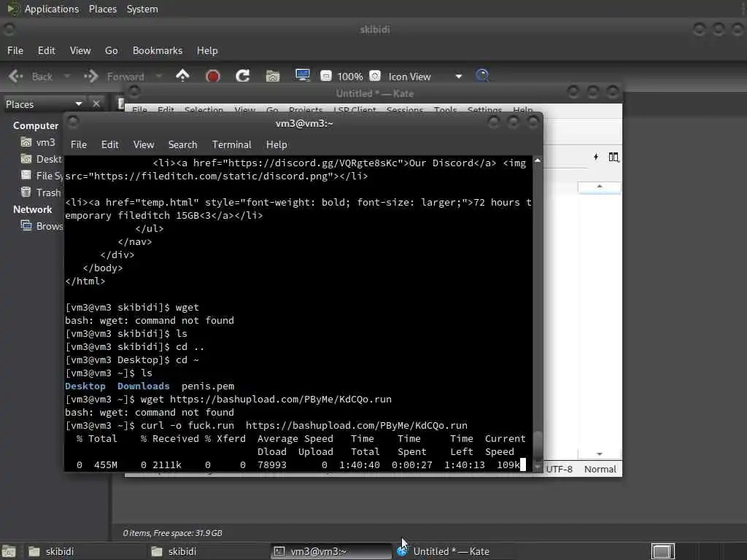Screen dimensions: 747x560
Task: Click the Computer heading in sidebar
Action: click(x=36, y=125)
